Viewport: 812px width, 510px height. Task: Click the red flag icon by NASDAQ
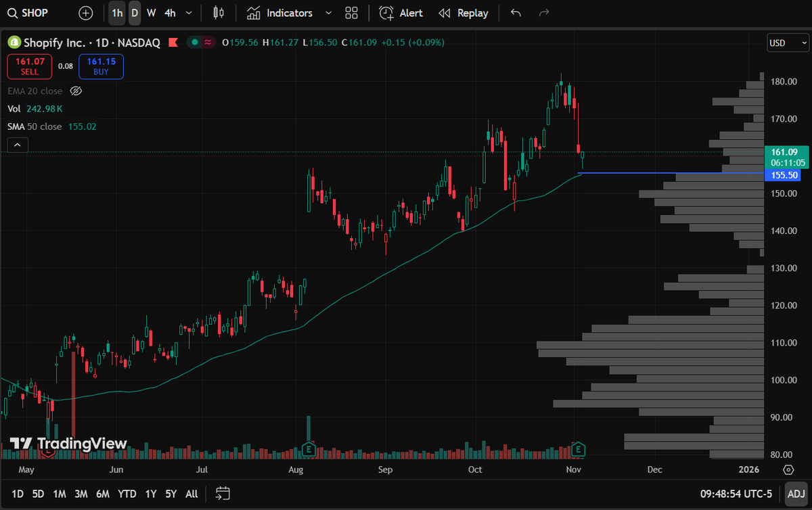[x=173, y=43]
